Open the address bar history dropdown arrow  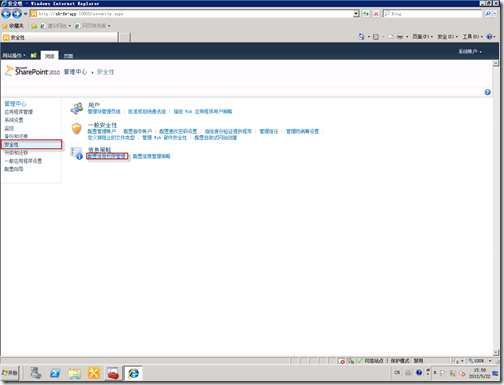(x=356, y=14)
